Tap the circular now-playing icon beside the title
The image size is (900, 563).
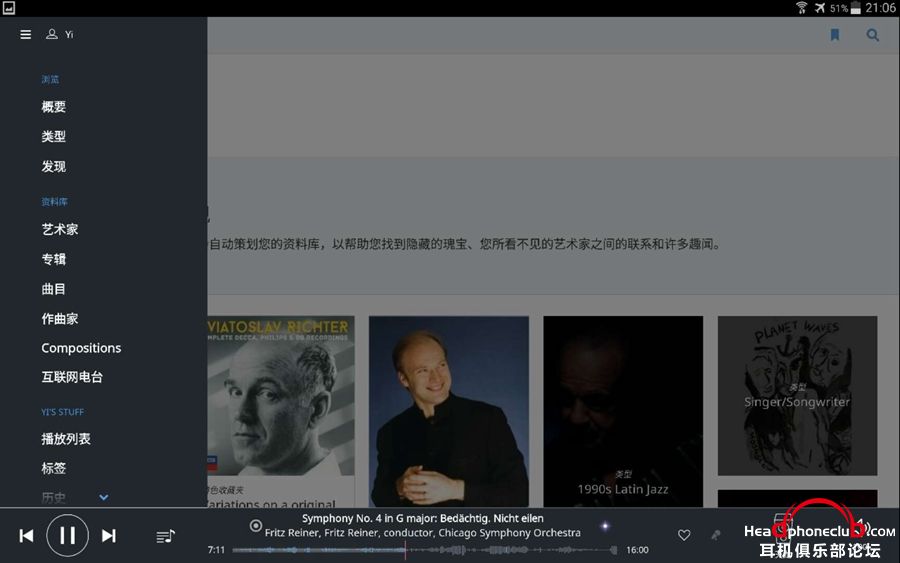point(256,525)
